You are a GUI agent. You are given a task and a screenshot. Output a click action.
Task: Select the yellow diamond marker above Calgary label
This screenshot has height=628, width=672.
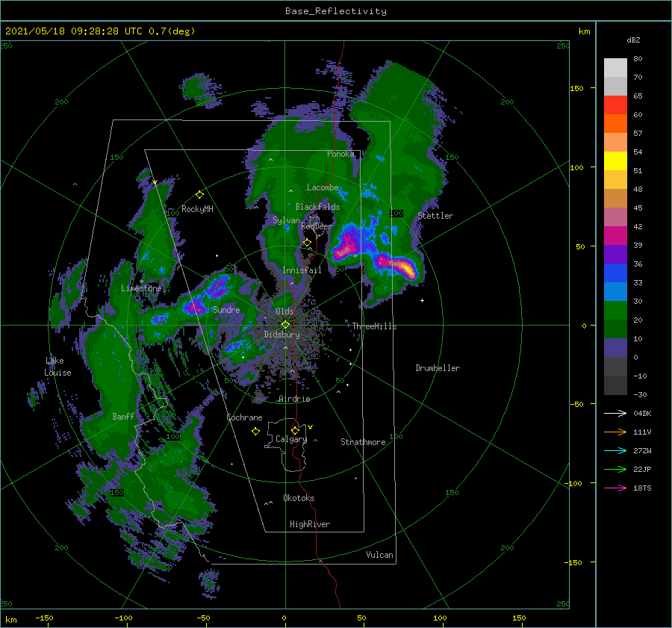point(295,430)
